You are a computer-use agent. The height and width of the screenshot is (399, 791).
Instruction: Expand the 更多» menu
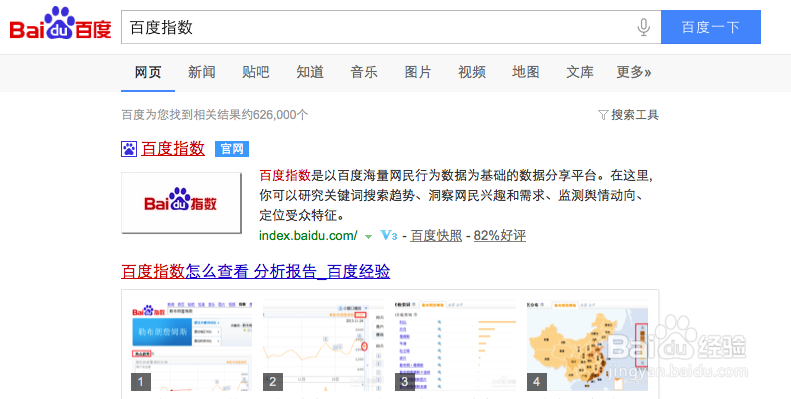coord(634,72)
